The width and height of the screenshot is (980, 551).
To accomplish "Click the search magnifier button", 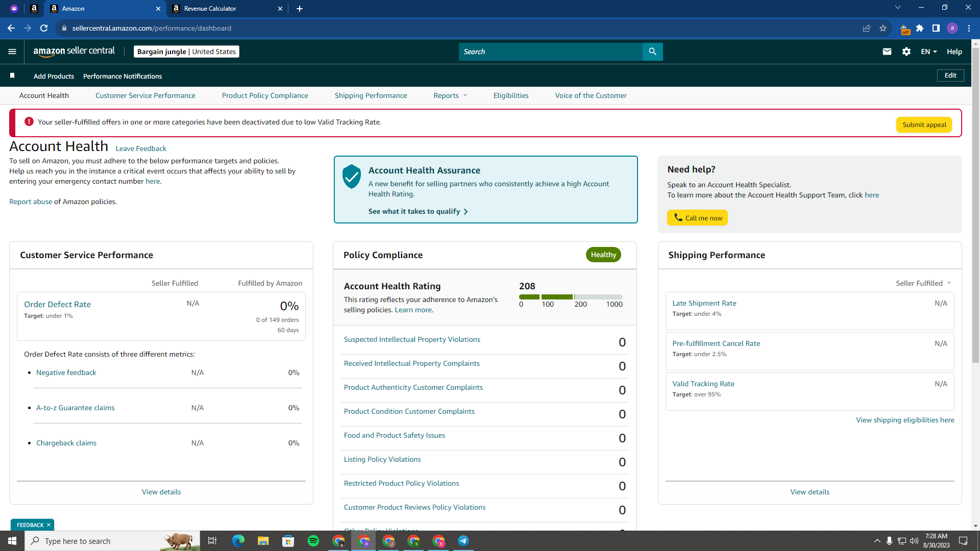I will pos(652,52).
